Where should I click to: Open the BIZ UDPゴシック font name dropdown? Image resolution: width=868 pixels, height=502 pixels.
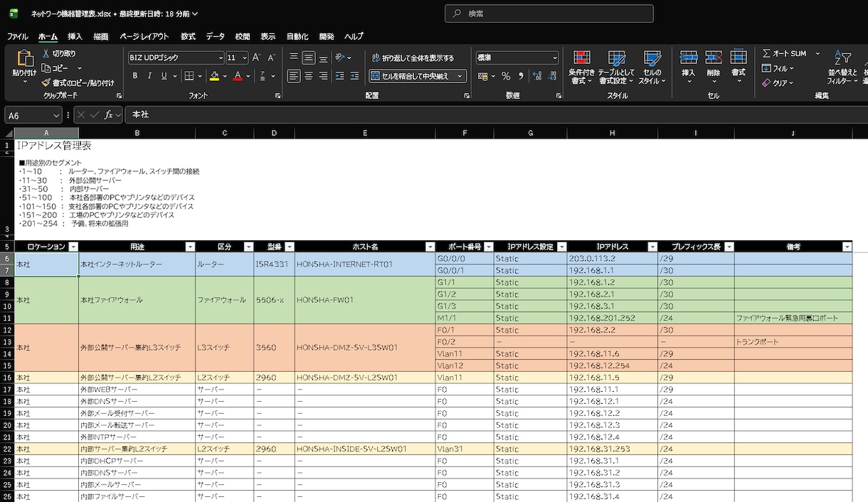(x=221, y=58)
